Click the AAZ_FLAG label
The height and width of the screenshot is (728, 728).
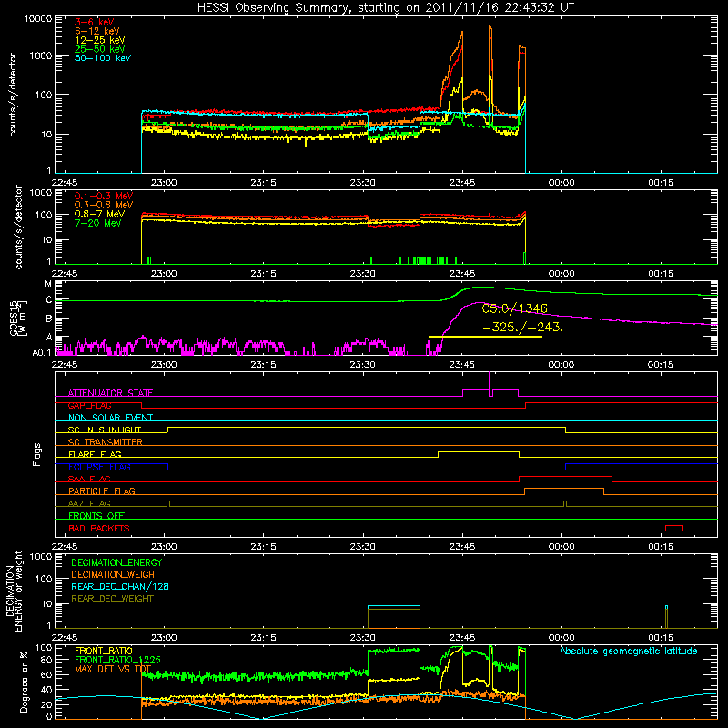pyautogui.click(x=89, y=503)
